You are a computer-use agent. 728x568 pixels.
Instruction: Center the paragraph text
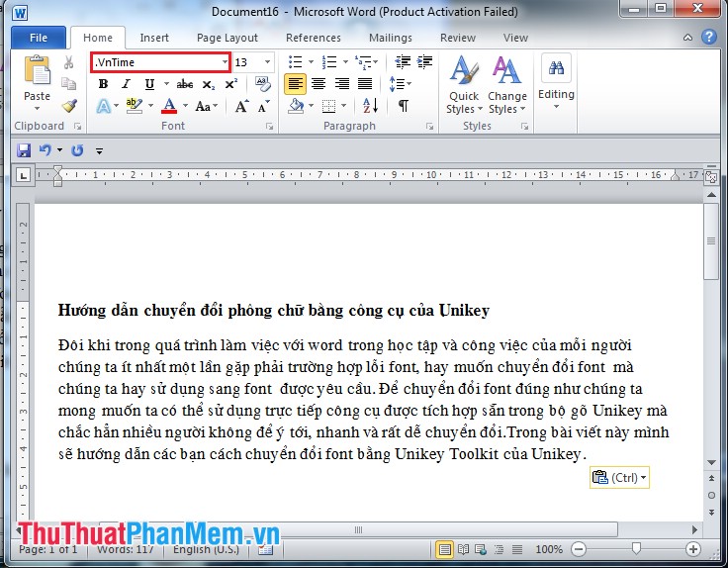coord(318,84)
